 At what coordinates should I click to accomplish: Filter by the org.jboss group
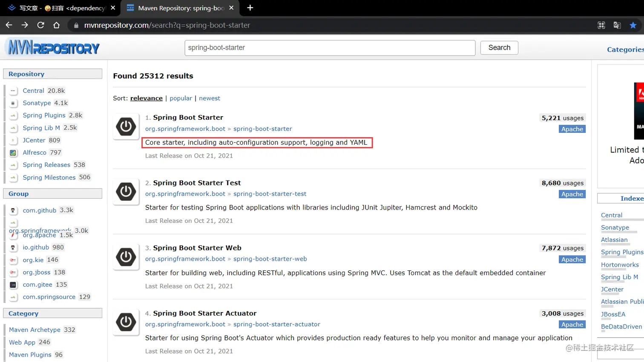point(37,272)
